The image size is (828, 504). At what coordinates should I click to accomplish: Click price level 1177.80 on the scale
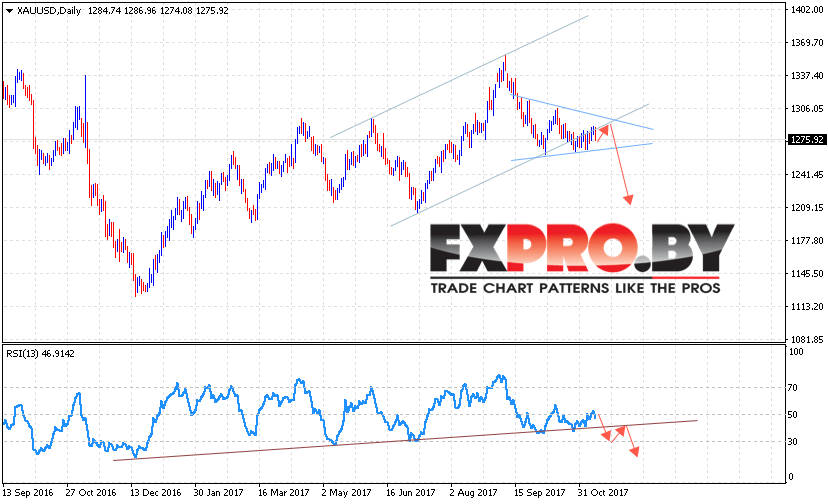point(807,240)
